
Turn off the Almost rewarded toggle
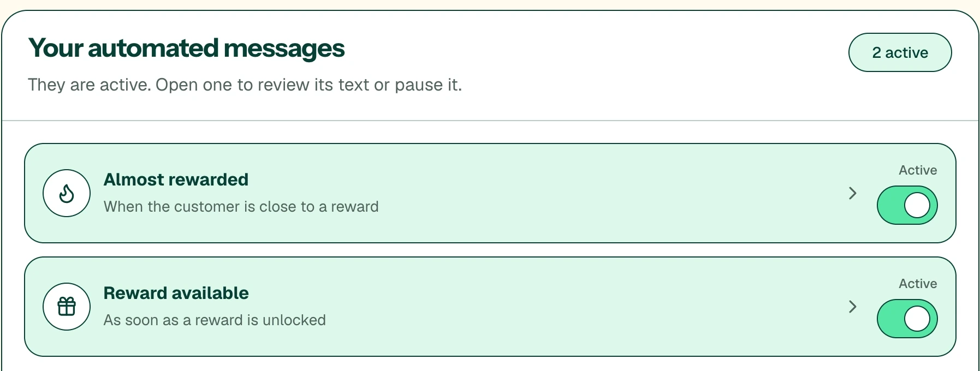907,205
